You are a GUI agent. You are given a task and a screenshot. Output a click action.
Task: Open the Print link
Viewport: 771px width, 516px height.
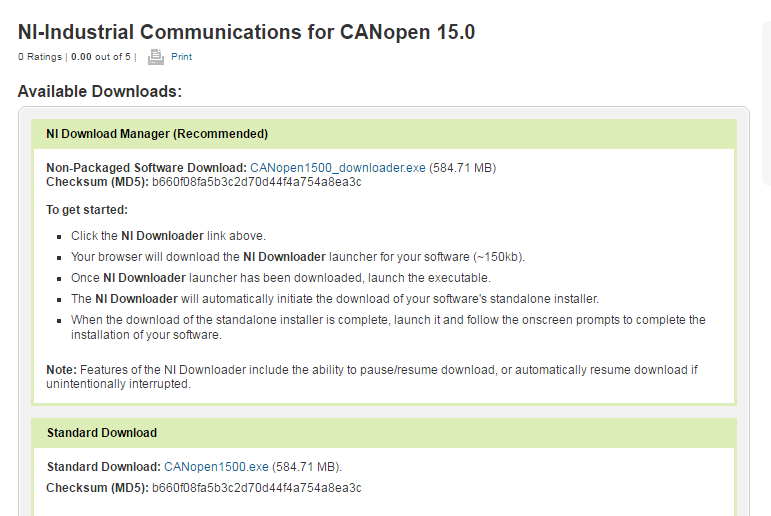[181, 57]
